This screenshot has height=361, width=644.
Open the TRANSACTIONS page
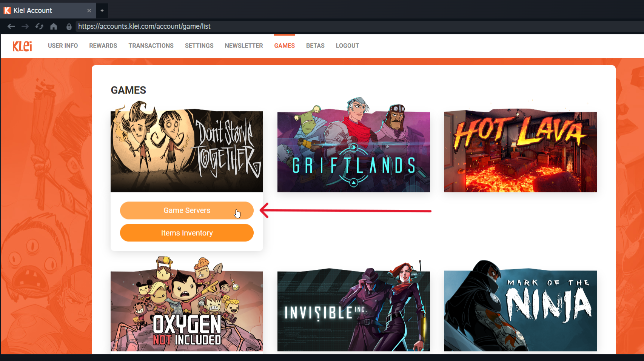coord(151,46)
